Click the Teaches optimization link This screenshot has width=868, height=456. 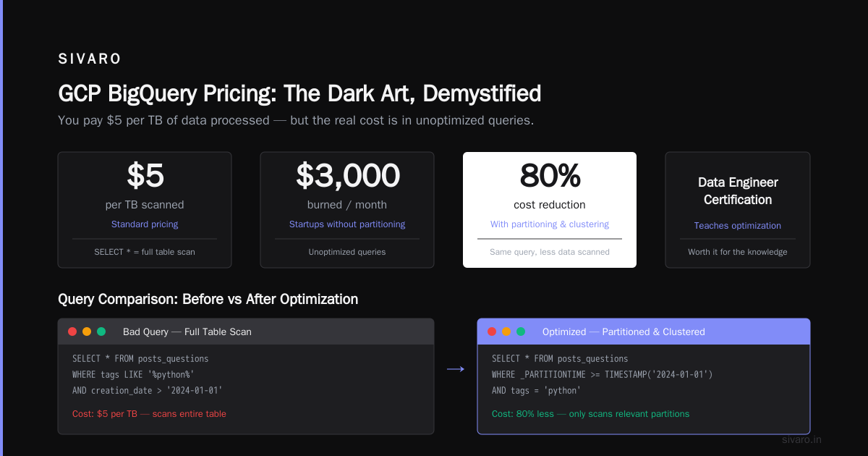click(x=738, y=226)
